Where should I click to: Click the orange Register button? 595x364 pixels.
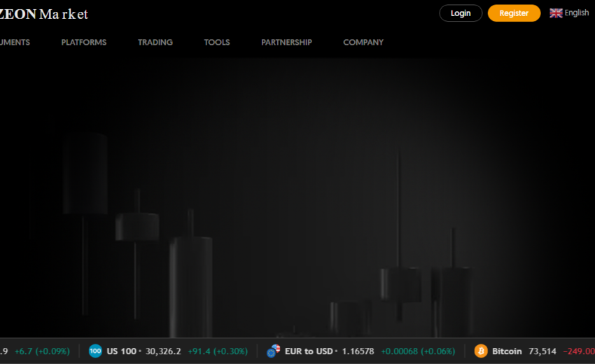pos(514,13)
